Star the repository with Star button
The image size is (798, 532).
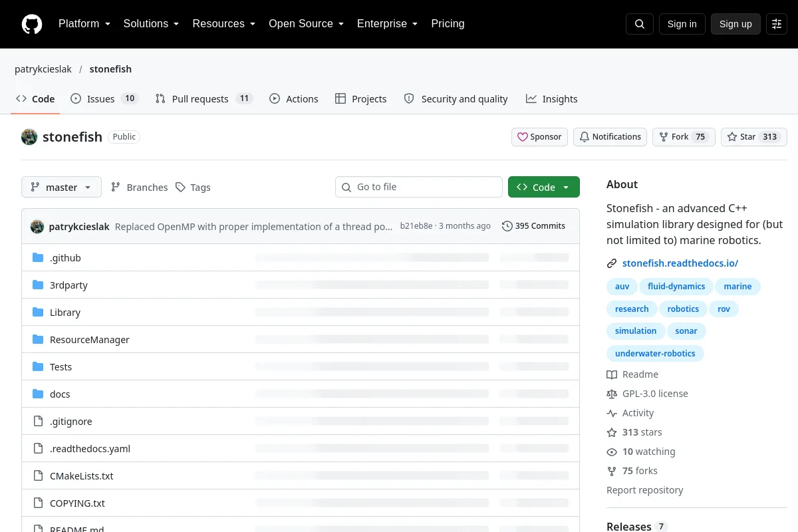[x=754, y=137]
